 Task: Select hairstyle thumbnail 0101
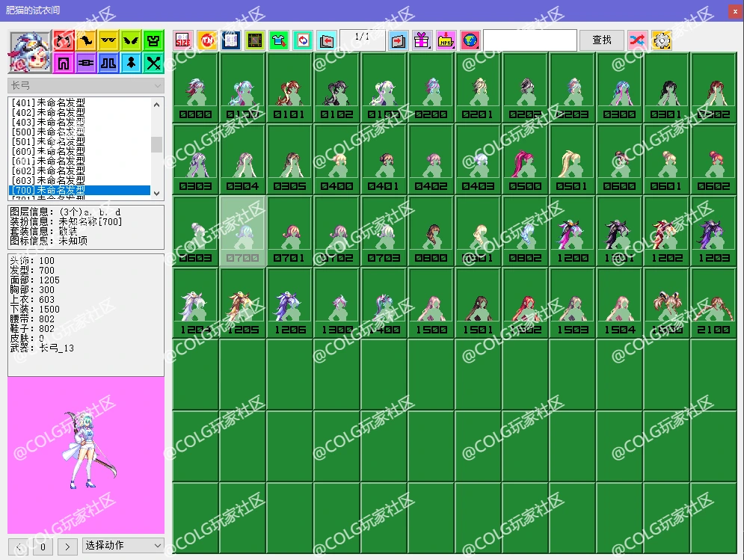coord(289,87)
